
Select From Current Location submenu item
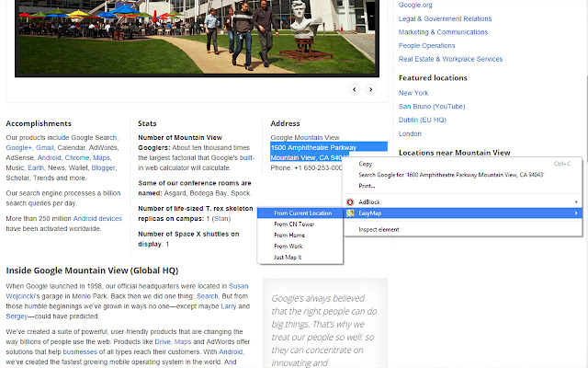300,213
